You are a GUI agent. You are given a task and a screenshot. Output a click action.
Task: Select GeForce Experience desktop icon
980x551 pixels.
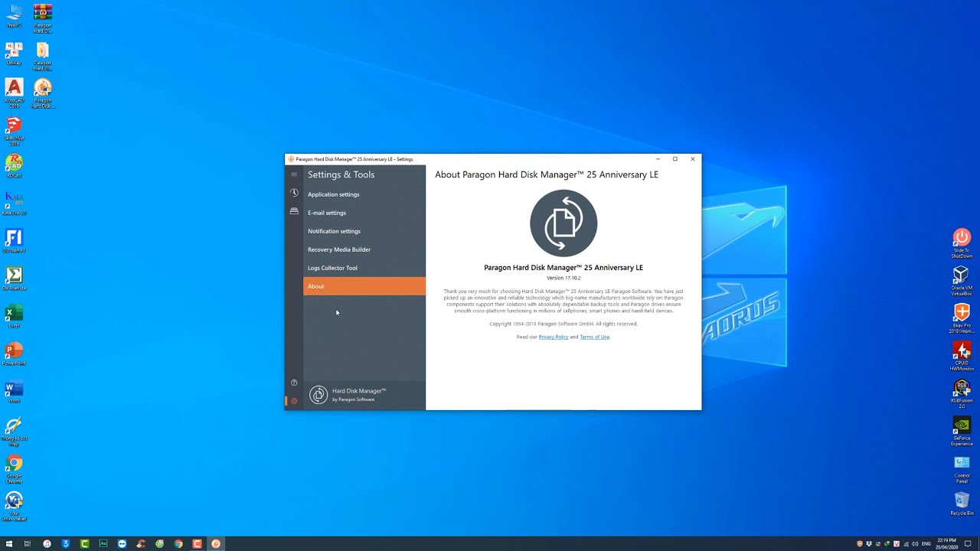pos(962,431)
